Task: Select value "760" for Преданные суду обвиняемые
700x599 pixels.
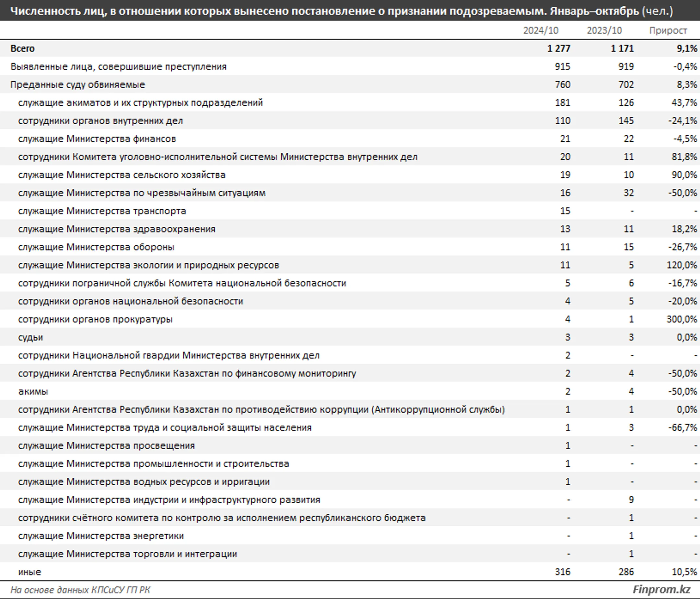Action: [x=562, y=85]
